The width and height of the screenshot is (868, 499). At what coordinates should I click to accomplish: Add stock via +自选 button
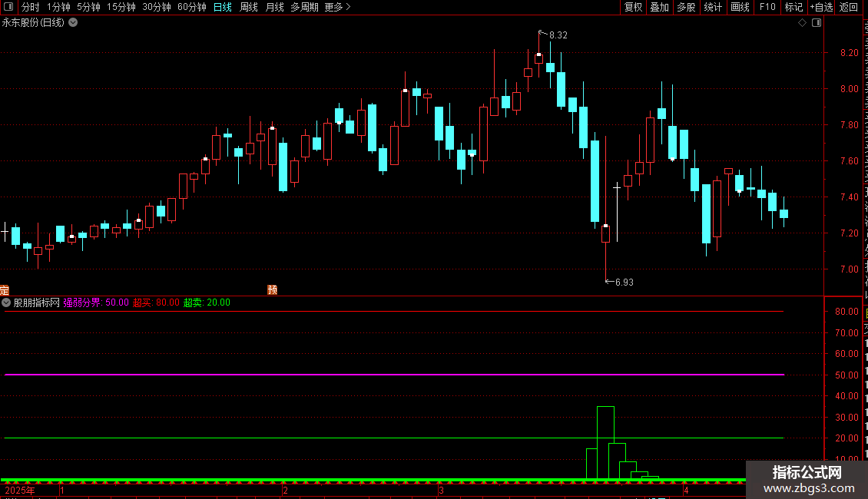coord(821,7)
